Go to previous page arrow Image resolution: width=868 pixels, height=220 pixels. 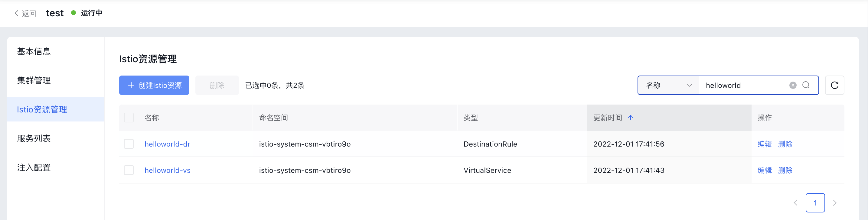pyautogui.click(x=795, y=203)
